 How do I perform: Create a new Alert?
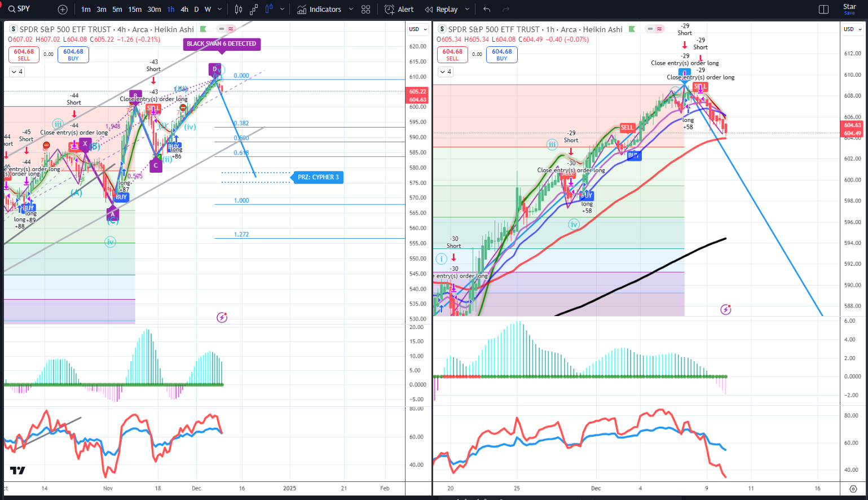coord(399,10)
